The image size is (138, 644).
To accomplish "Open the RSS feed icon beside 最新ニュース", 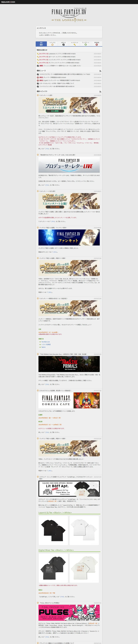I will click(x=100, y=71).
